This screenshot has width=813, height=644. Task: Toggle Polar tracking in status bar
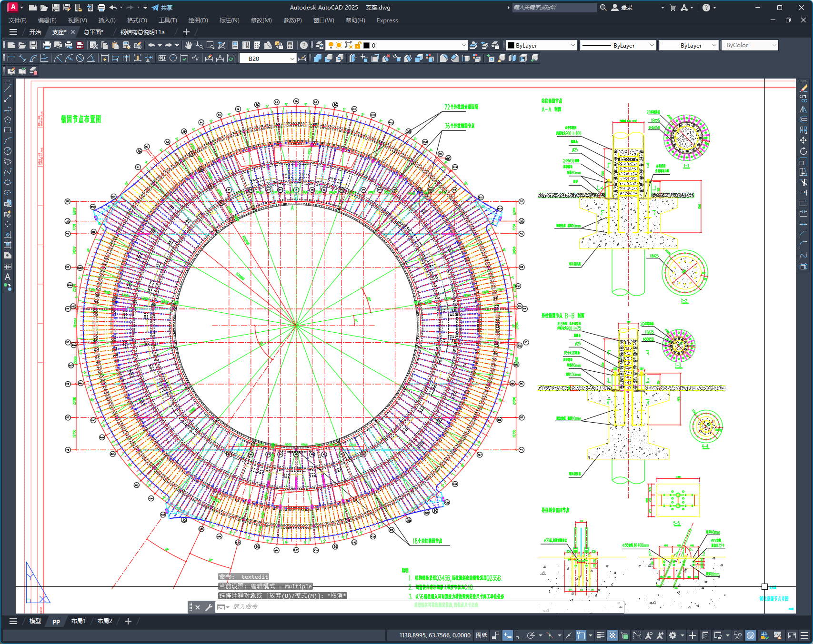(531, 635)
